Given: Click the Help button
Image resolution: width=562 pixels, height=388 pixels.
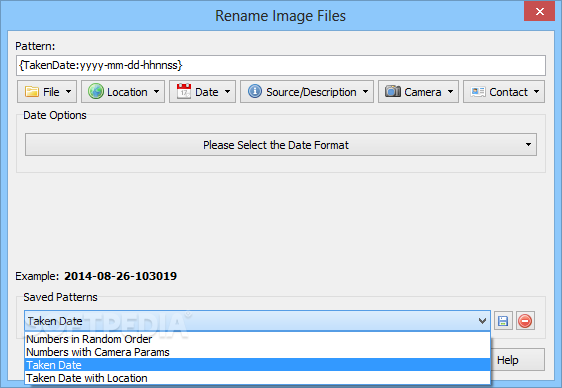Looking at the screenshot, I should (x=518, y=360).
